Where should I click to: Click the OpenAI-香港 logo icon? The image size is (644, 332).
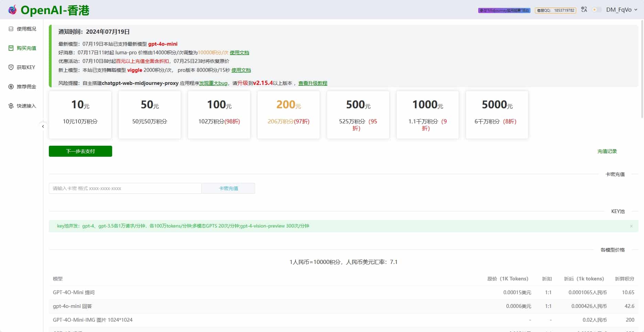point(12,10)
